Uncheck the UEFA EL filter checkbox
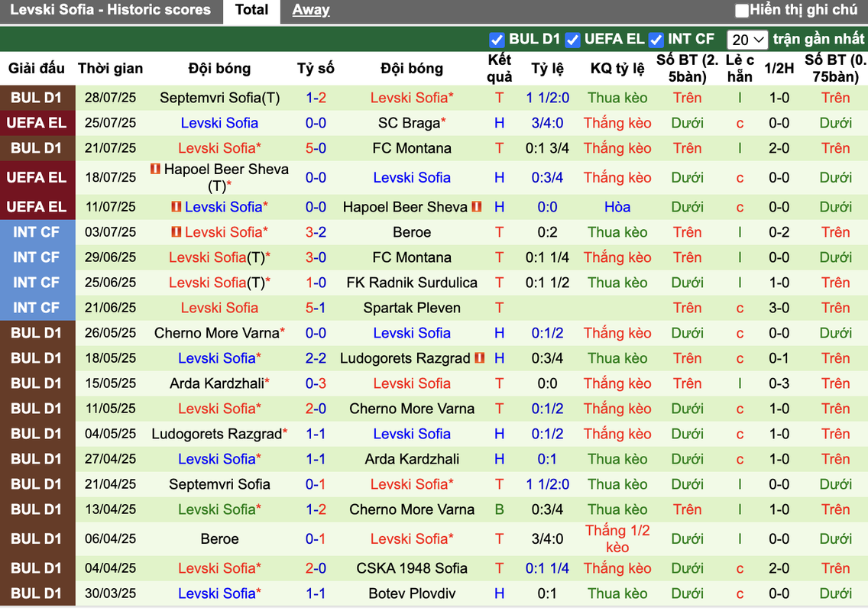The width and height of the screenshot is (868, 611). click(572, 40)
